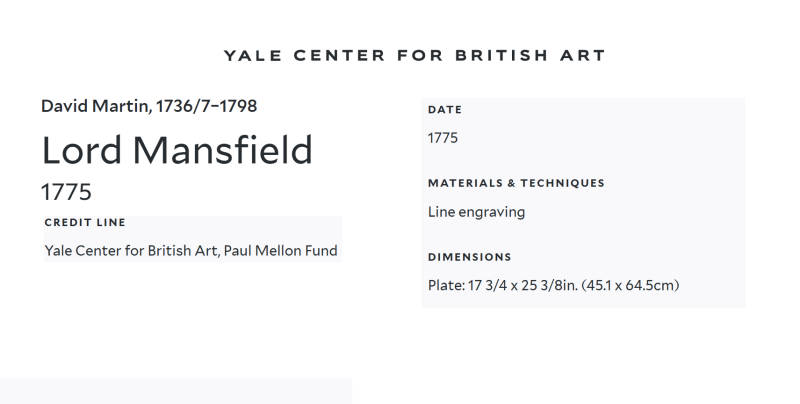
Task: Click the 1775 year under the title
Action: pyautogui.click(x=66, y=192)
